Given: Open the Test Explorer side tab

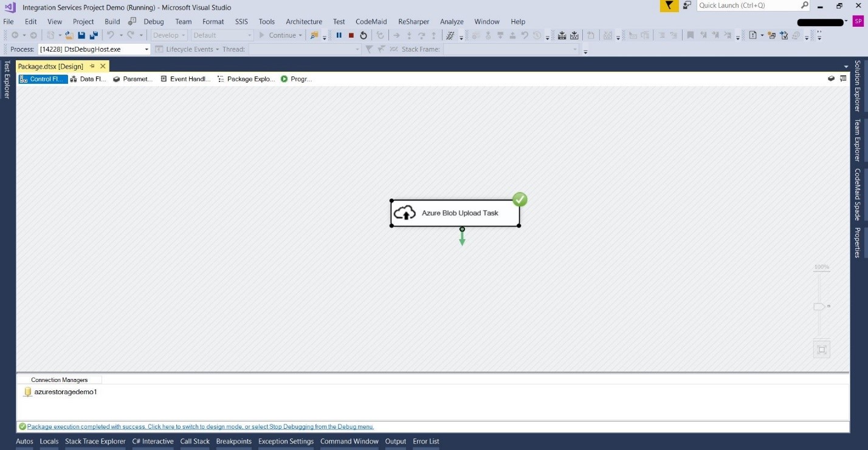Looking at the screenshot, I should click(7, 80).
